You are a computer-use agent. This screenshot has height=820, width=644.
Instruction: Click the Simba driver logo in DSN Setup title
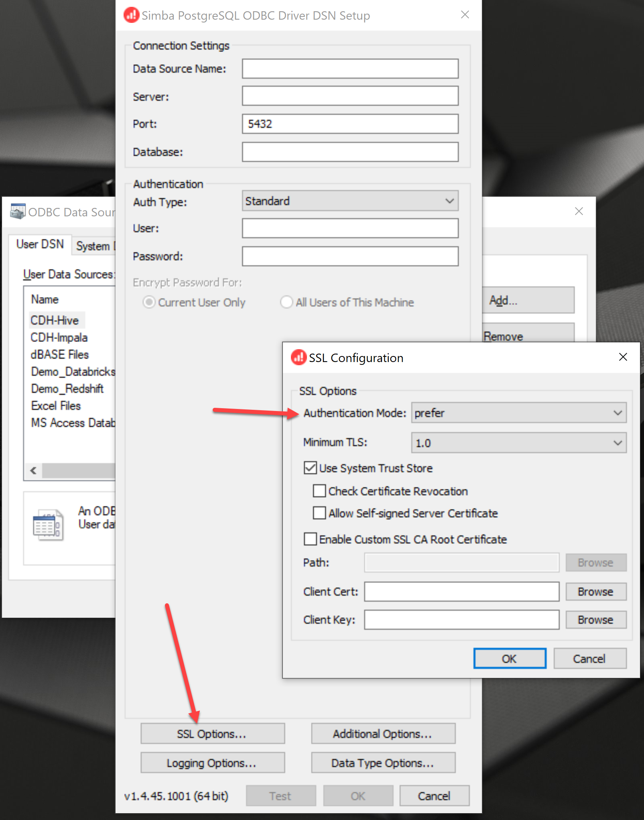point(131,15)
